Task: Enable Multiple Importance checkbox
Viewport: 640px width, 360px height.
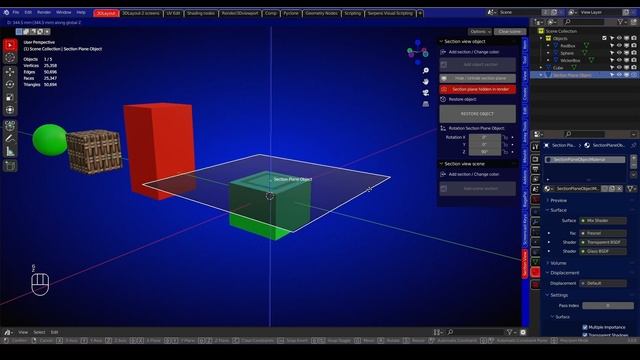Action: [585, 327]
